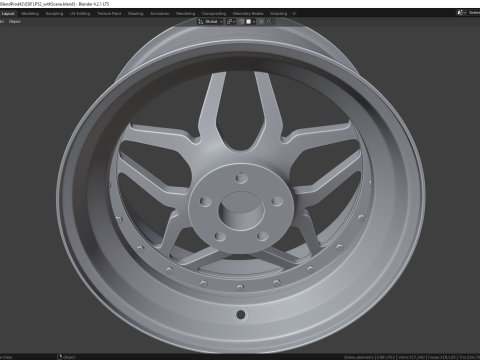Open the Geometry Nodes workspace tab
This screenshot has height=360, width=480.
248,14
